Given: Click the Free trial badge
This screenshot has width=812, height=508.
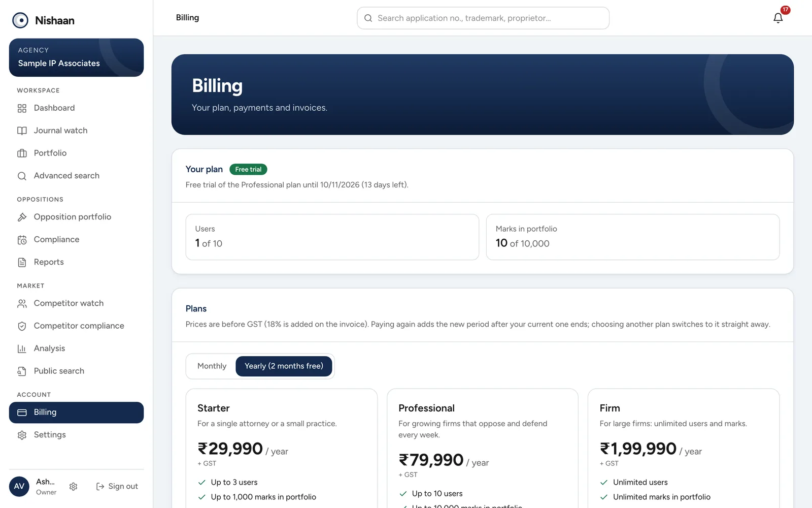Looking at the screenshot, I should 248,170.
